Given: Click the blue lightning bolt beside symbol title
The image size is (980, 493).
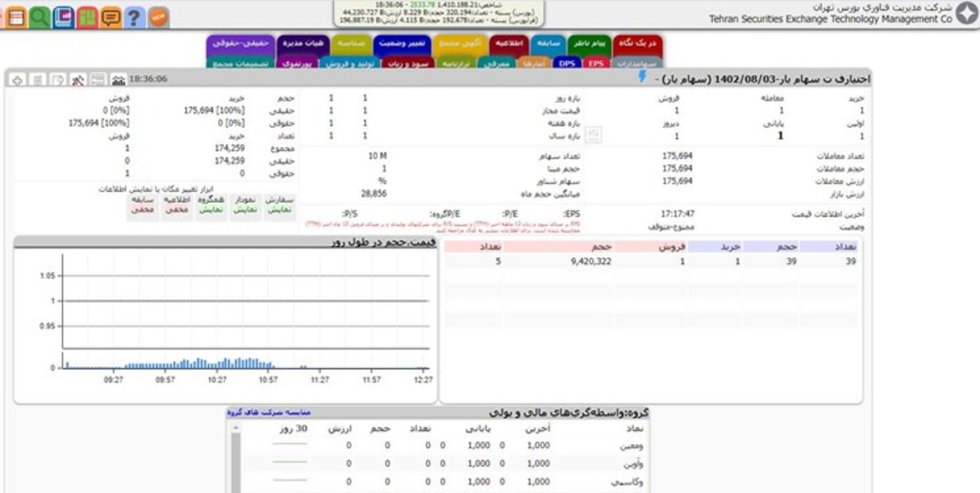Looking at the screenshot, I should point(642,77).
